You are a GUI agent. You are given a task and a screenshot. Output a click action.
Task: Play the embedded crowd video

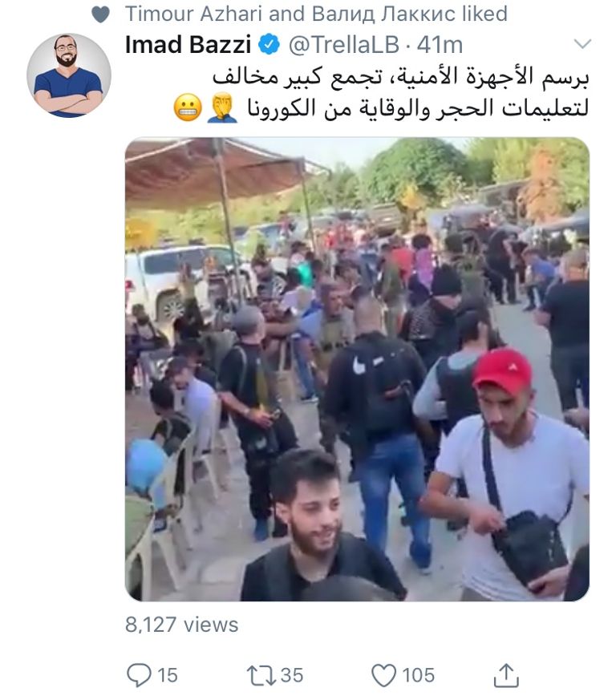[357, 370]
